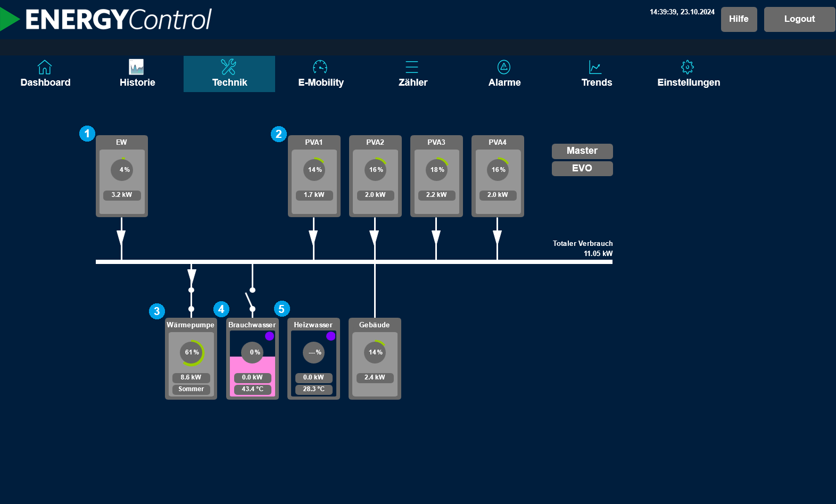Open the Dashboard home icon
Image resolution: width=836 pixels, height=504 pixels.
click(x=45, y=67)
